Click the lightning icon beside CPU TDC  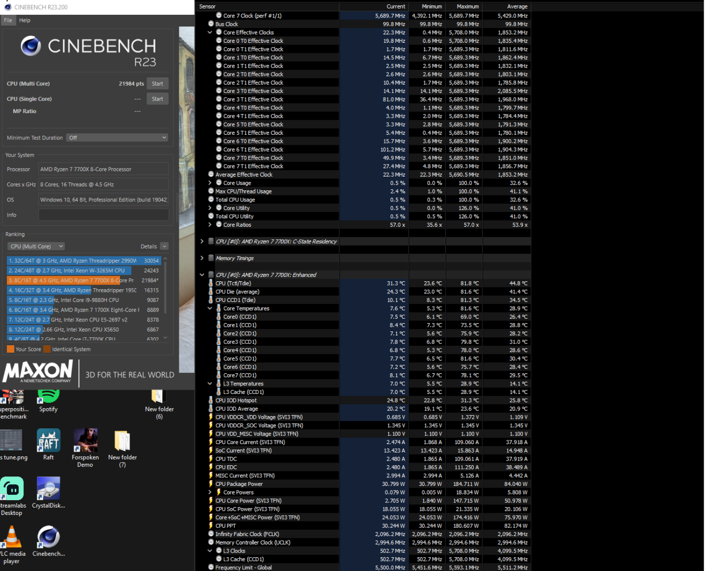pyautogui.click(x=211, y=459)
